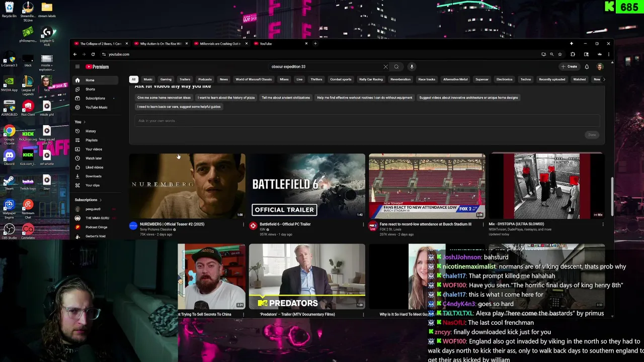This screenshot has height=362, width=644.
Task: Select the Podcasts filter chip
Action: tap(205, 79)
